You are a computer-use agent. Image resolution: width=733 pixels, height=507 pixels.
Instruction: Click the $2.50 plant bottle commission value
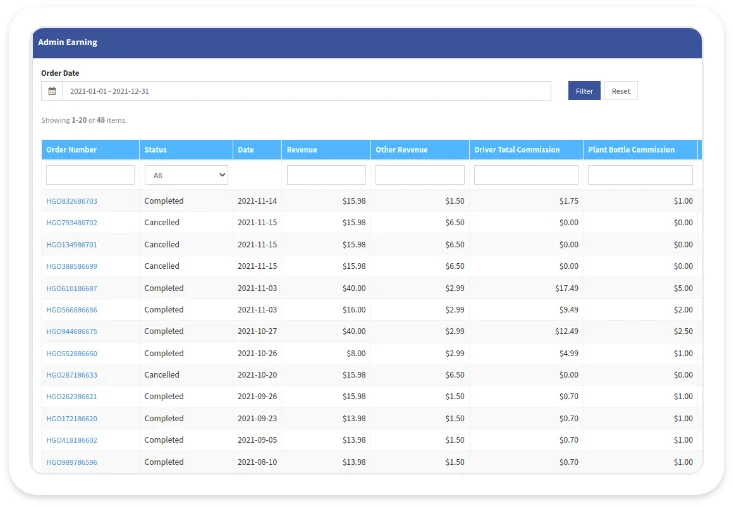point(683,331)
